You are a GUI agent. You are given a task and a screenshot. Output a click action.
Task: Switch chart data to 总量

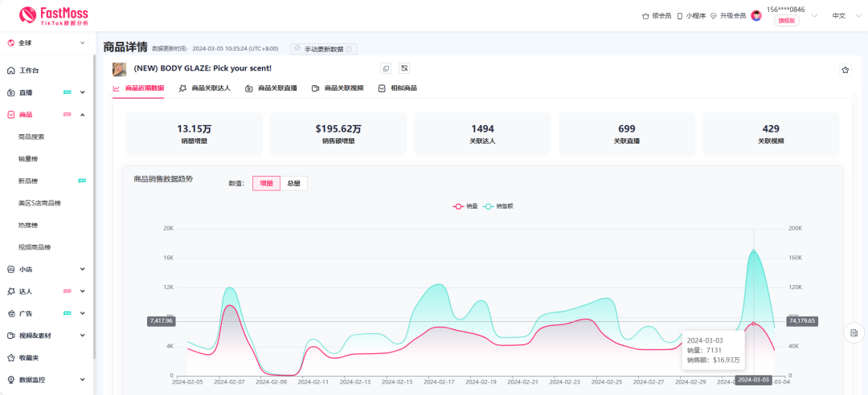pyautogui.click(x=293, y=183)
